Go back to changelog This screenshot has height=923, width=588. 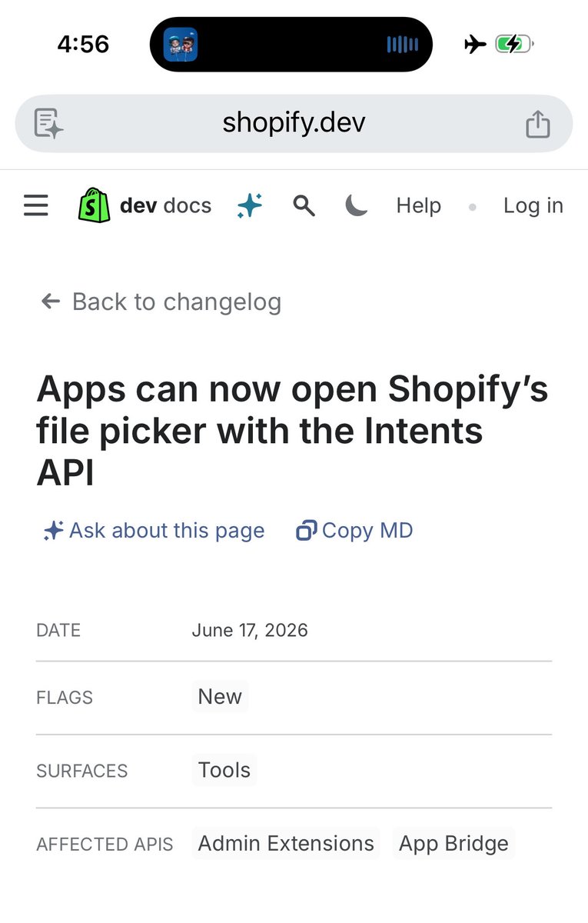click(161, 302)
